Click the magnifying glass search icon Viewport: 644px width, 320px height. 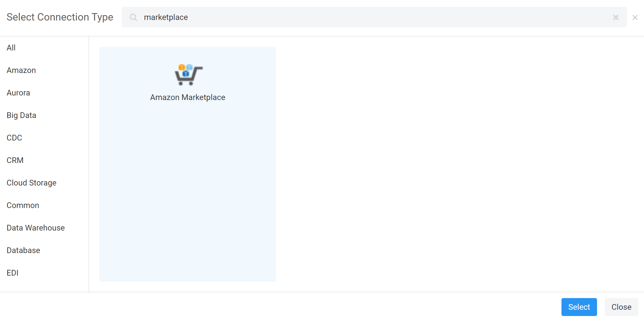pos(133,17)
